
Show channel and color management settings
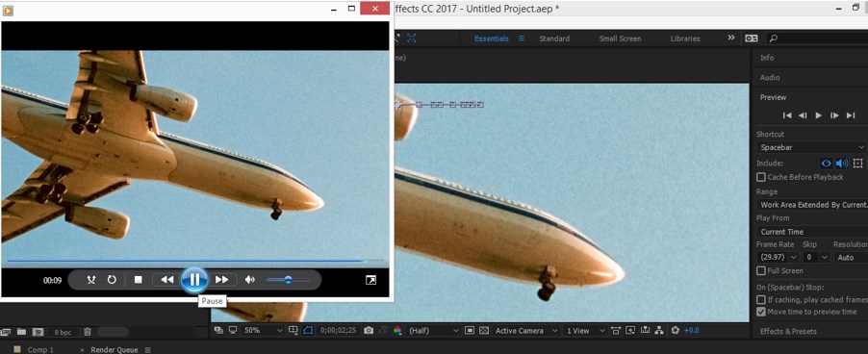point(397,330)
